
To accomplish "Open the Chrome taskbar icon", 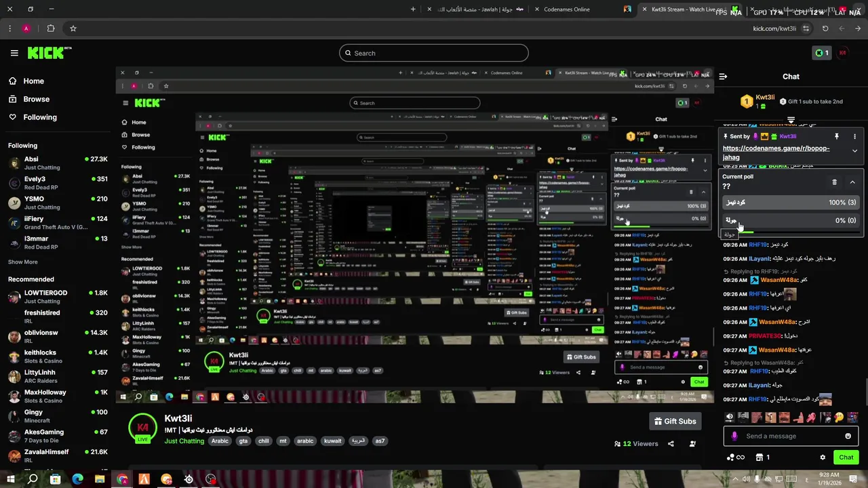I will coord(122,479).
